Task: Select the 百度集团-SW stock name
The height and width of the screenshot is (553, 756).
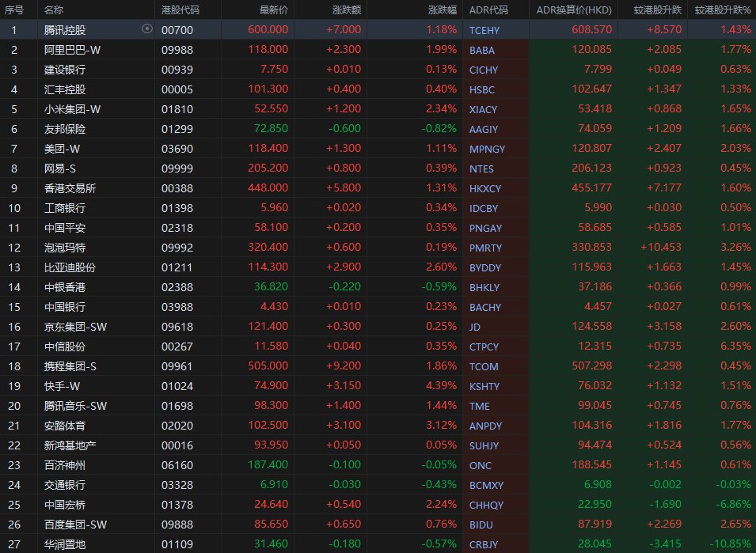Action: (x=75, y=524)
